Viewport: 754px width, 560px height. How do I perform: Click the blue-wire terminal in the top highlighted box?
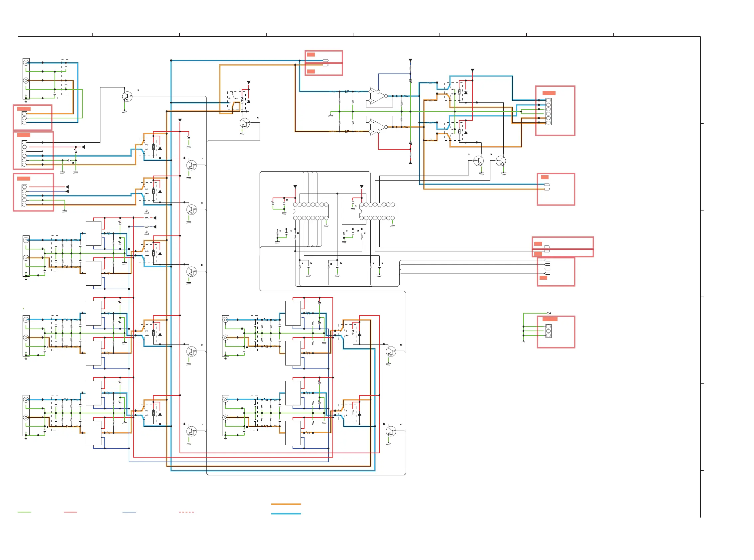point(326,60)
